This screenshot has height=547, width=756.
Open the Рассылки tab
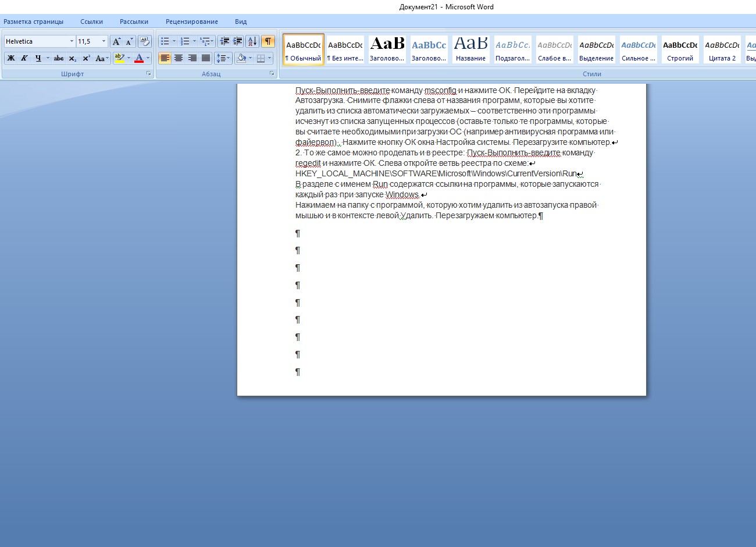(x=134, y=22)
